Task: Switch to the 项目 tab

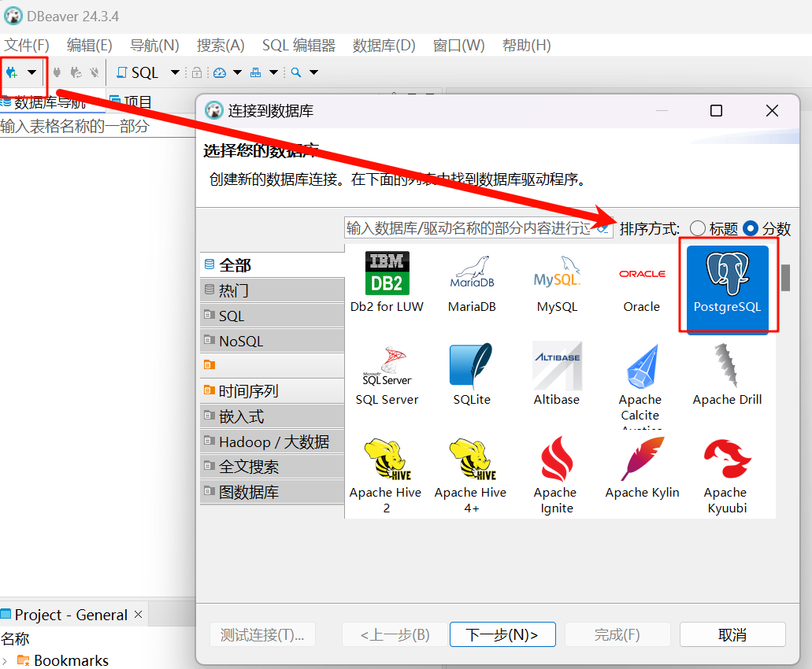Action: tap(131, 102)
